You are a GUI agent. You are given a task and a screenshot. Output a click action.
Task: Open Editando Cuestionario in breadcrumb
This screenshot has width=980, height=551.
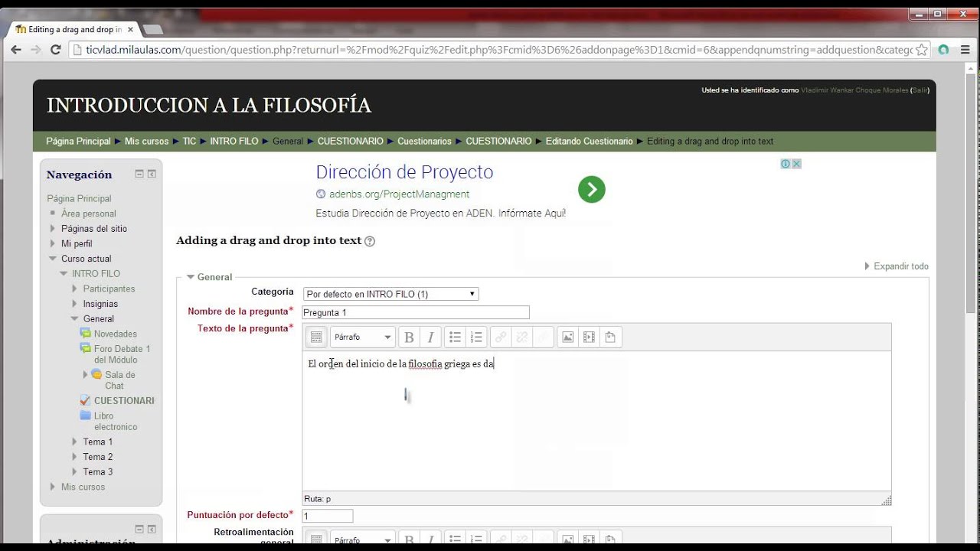(x=589, y=142)
